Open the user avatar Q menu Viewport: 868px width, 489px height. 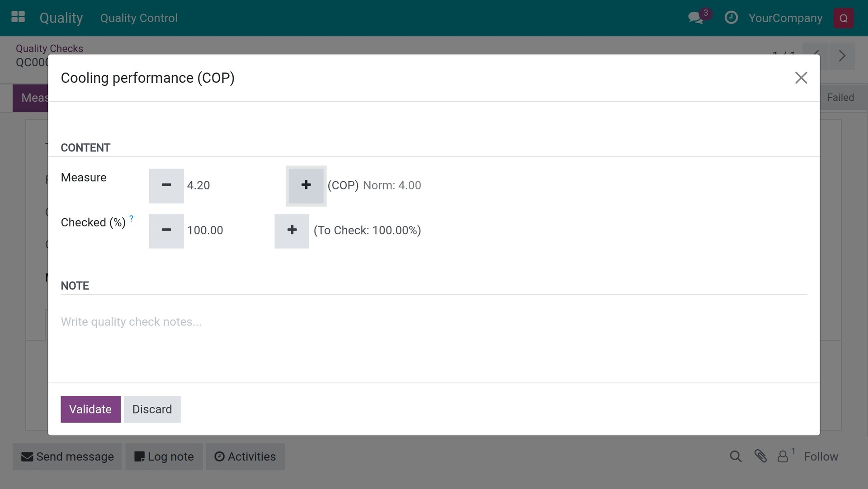[x=843, y=18]
